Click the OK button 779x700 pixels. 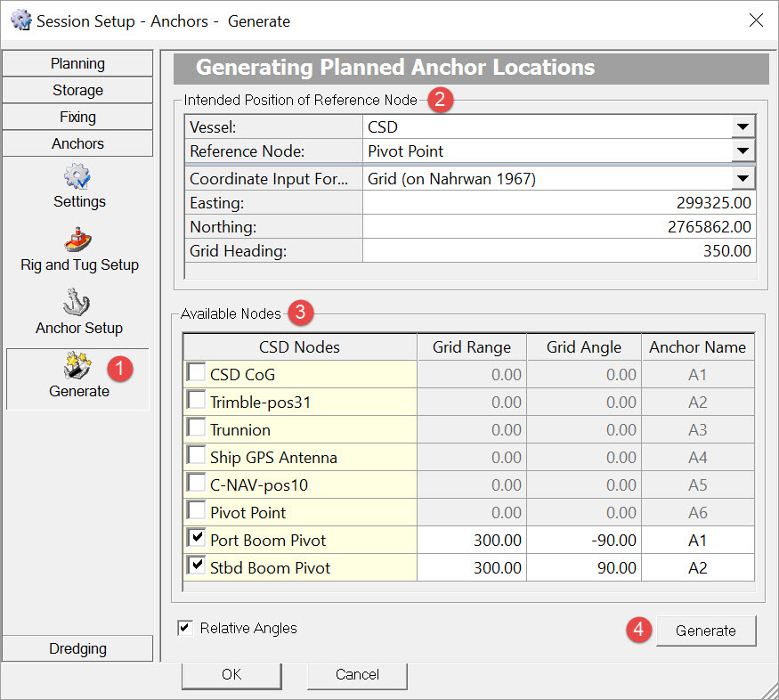point(231,674)
